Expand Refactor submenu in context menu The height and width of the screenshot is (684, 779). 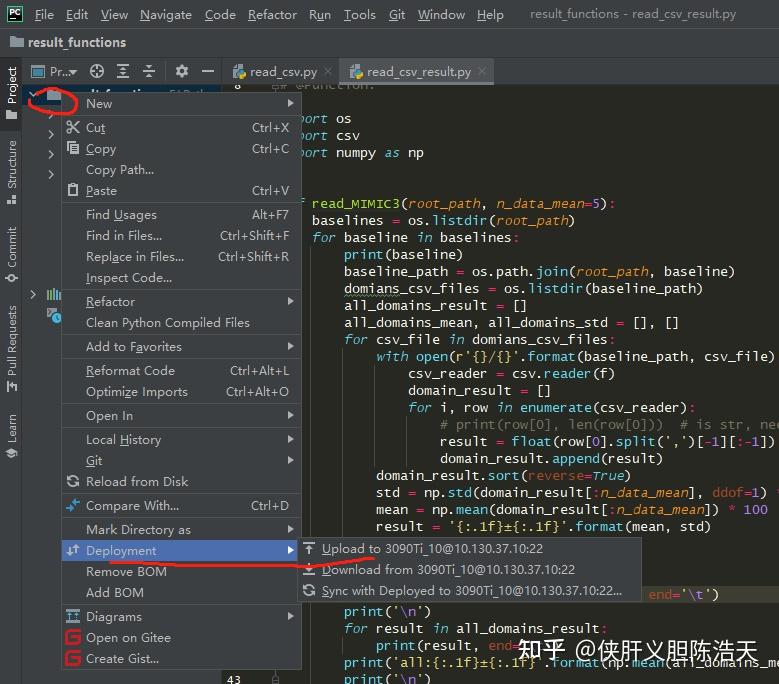pos(181,302)
